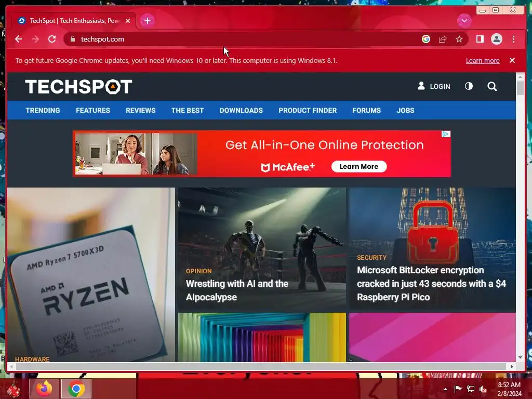Open the Chrome profile avatar
The image size is (532, 399).
tap(496, 39)
